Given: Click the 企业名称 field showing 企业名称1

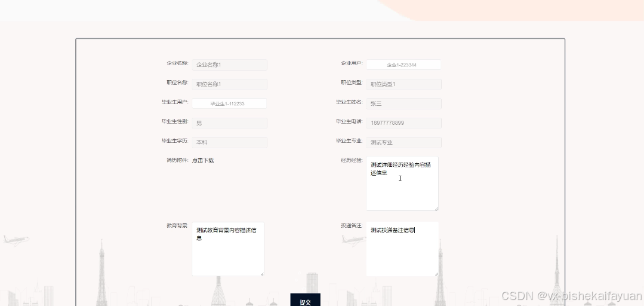Looking at the screenshot, I should [229, 65].
